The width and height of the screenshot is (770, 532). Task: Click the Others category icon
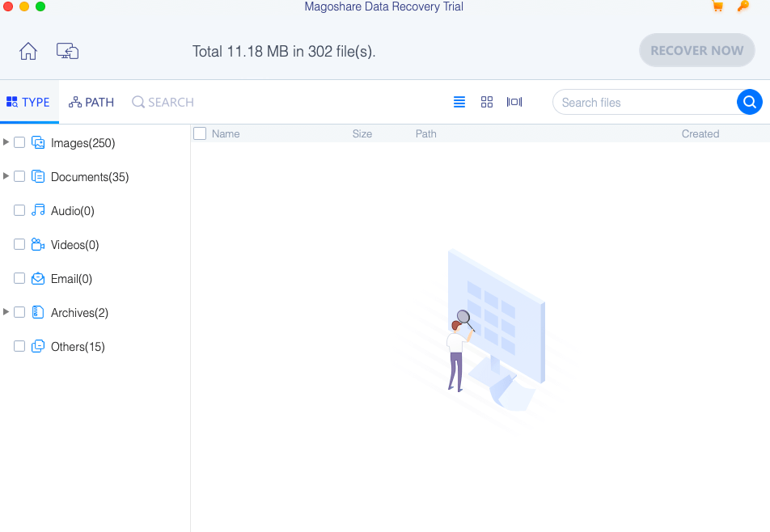click(x=38, y=347)
